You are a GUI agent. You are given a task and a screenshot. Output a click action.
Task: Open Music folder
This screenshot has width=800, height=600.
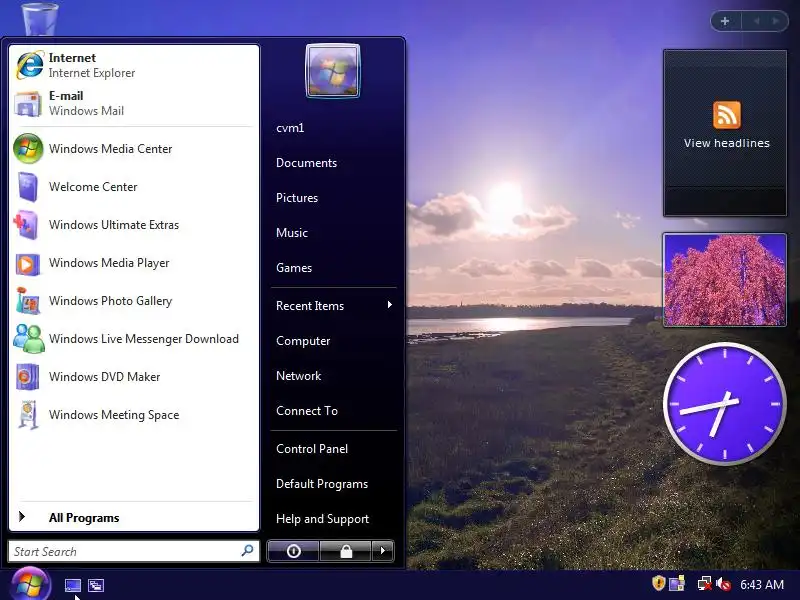pos(292,233)
